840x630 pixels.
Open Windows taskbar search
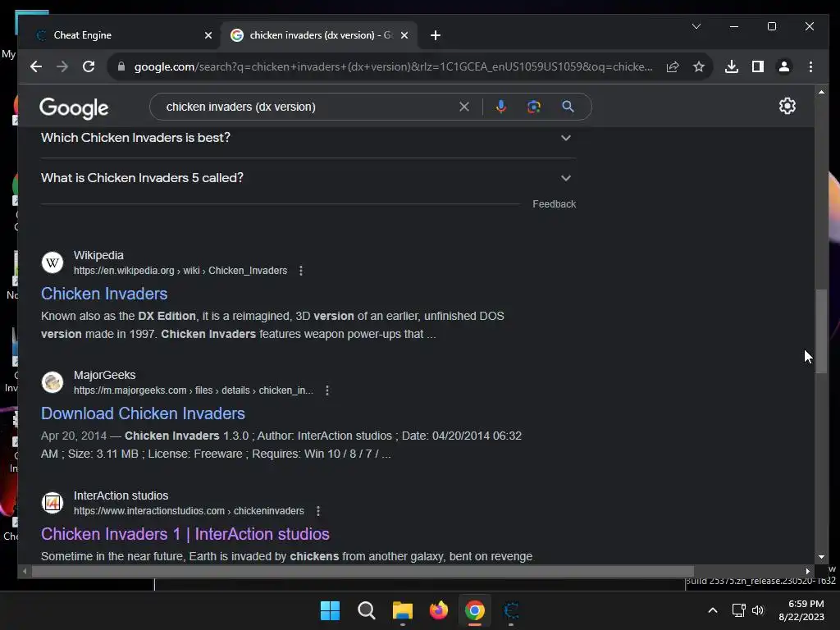tap(367, 610)
